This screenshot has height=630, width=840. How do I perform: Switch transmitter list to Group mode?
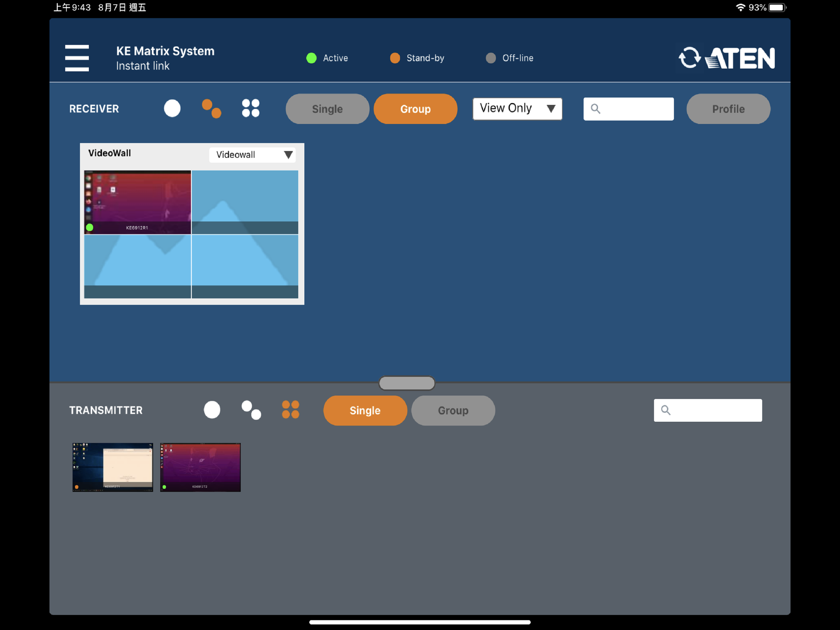pyautogui.click(x=453, y=411)
